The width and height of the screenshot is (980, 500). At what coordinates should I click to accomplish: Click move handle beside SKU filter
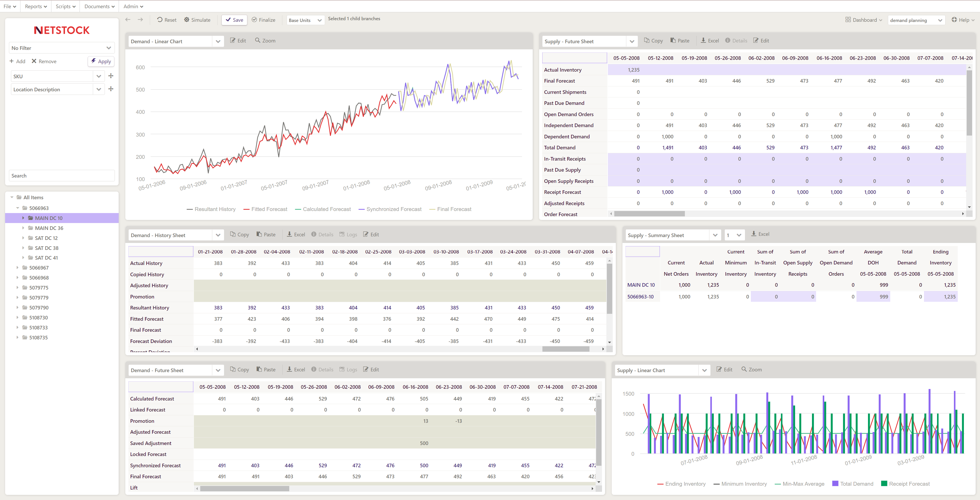click(111, 76)
